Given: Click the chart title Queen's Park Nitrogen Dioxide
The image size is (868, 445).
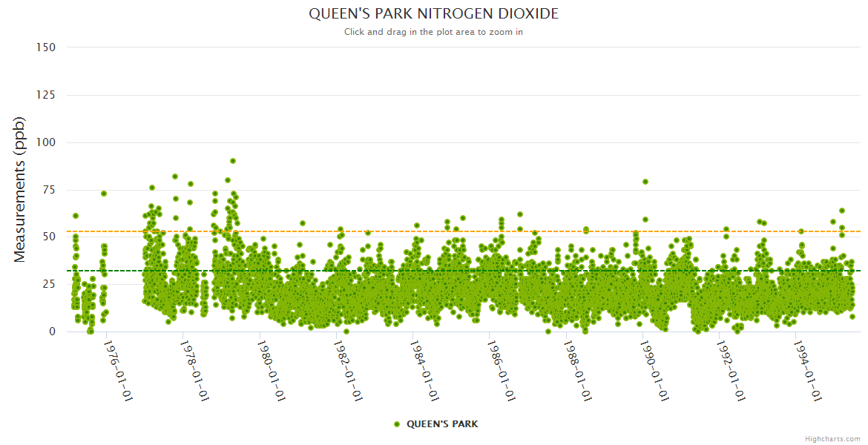Looking at the screenshot, I should pyautogui.click(x=433, y=14).
